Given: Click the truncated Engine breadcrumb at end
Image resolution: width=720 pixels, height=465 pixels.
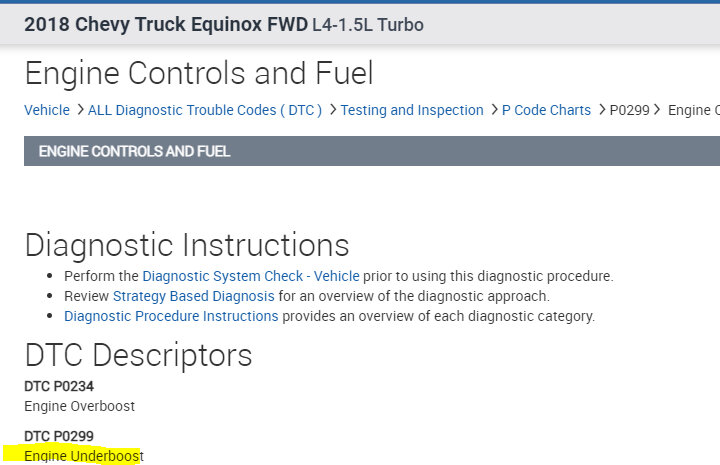Looking at the screenshot, I should click(x=693, y=110).
